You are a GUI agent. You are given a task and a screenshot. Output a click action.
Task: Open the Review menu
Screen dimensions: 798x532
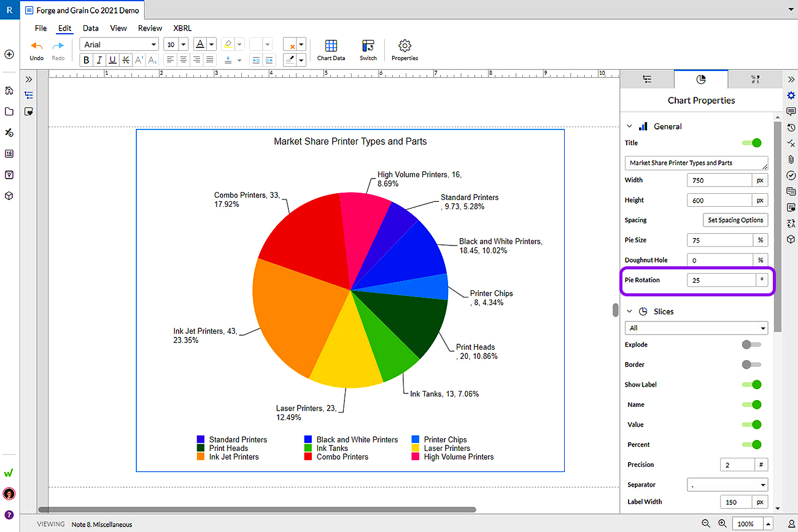point(150,28)
